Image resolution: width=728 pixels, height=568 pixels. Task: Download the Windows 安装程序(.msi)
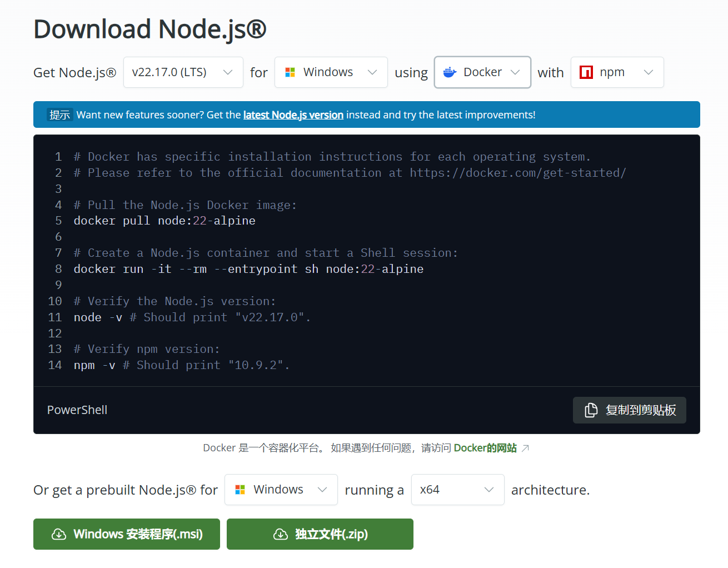[126, 534]
